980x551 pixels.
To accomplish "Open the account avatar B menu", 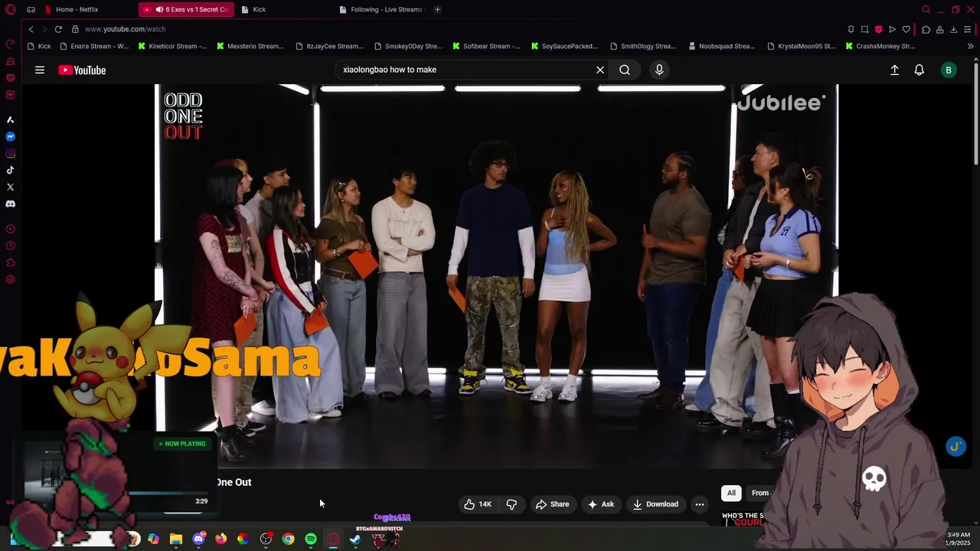I will click(x=949, y=70).
